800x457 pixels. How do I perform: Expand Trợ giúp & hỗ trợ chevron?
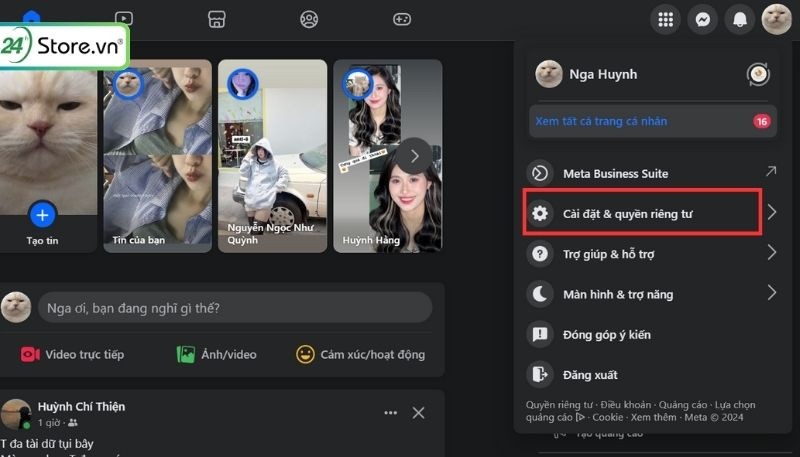[x=771, y=254]
